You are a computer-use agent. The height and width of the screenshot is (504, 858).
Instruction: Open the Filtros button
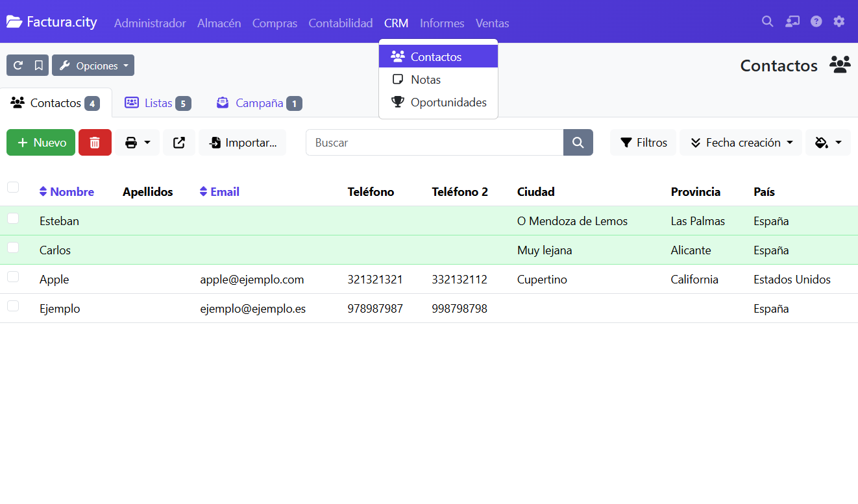[643, 143]
